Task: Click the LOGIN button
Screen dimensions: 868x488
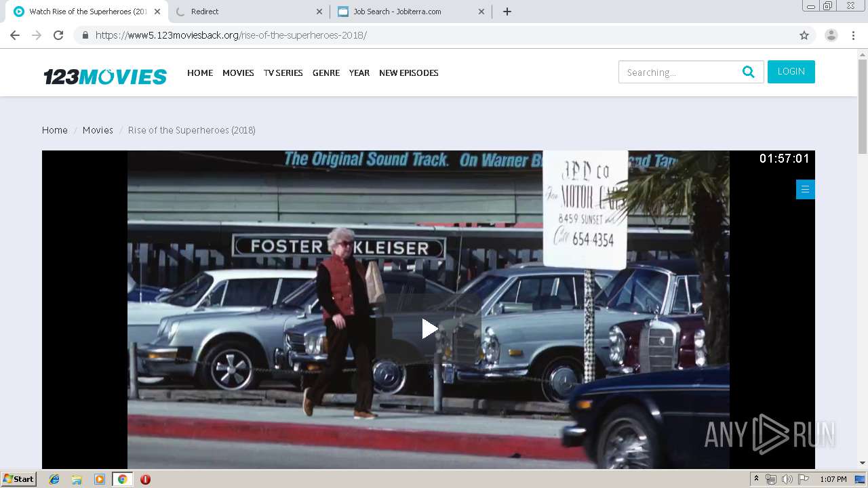Action: pyautogui.click(x=791, y=72)
